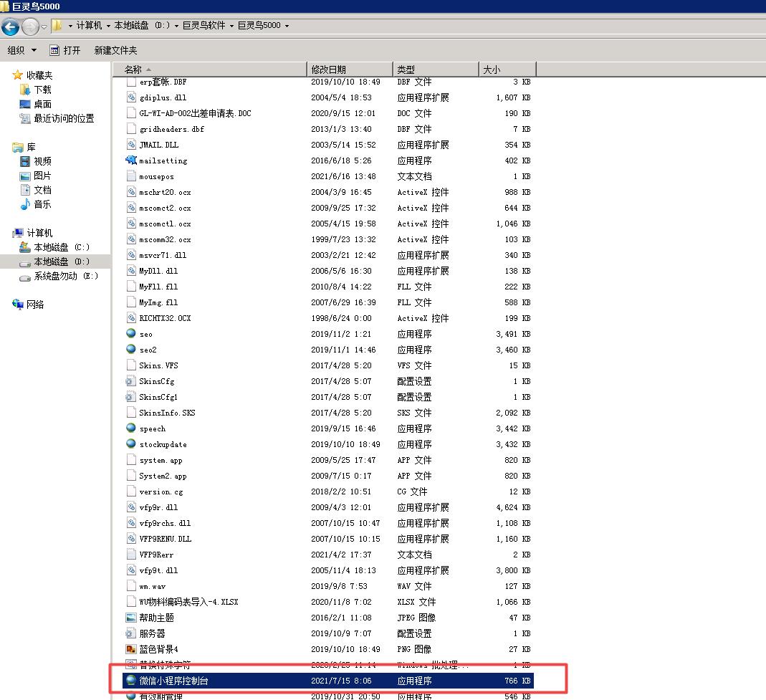Open recent pages dropdown next to Forward button
Viewport: 766px width, 700px height.
[44, 27]
